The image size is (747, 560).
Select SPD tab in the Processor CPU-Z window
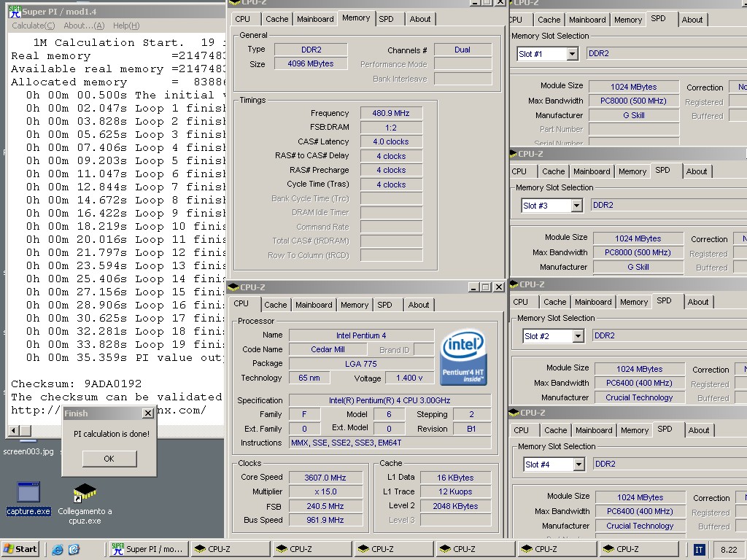(x=384, y=305)
